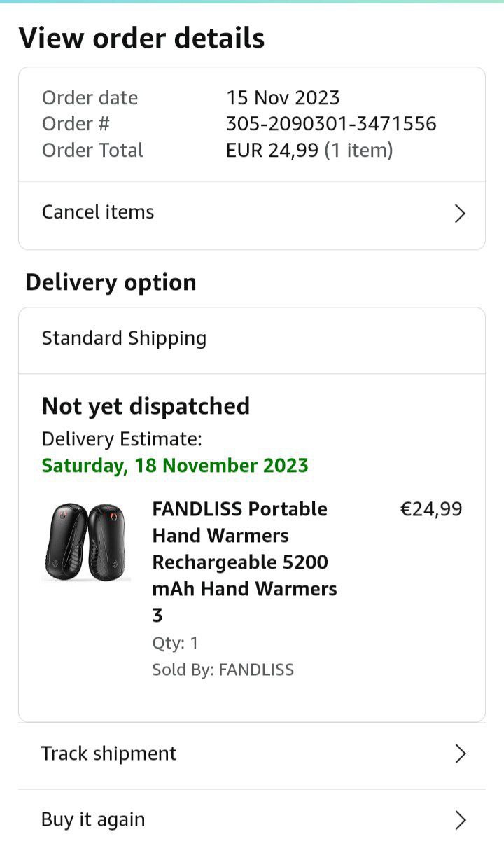Tap the Delivery option section heading

111,282
